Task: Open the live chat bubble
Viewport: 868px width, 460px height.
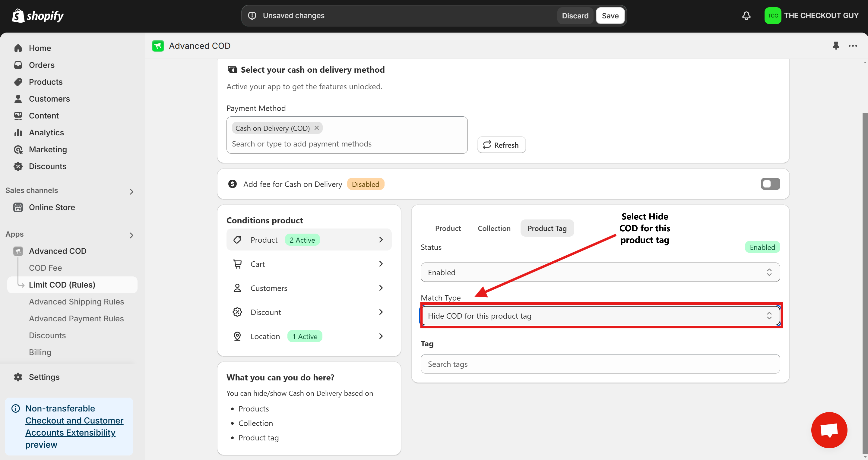Action: coord(829,430)
